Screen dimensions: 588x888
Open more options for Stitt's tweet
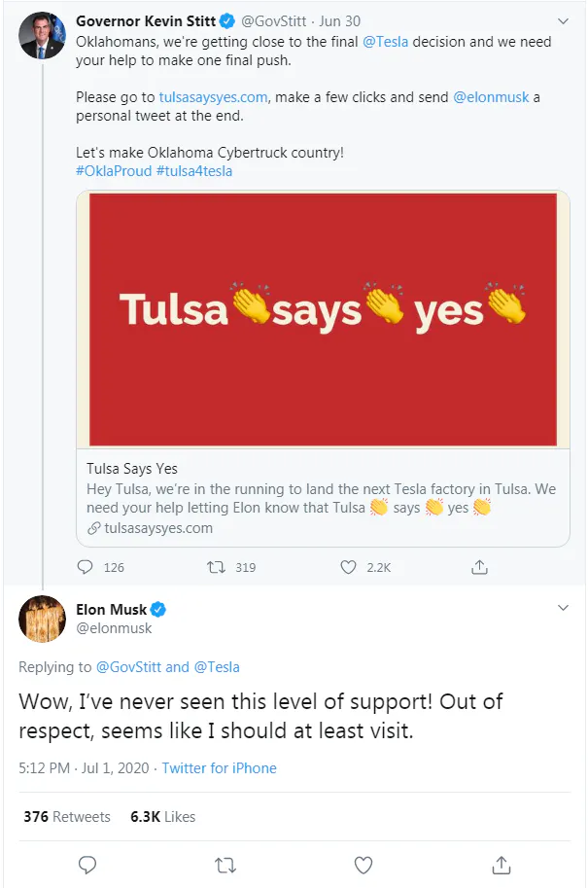click(563, 20)
